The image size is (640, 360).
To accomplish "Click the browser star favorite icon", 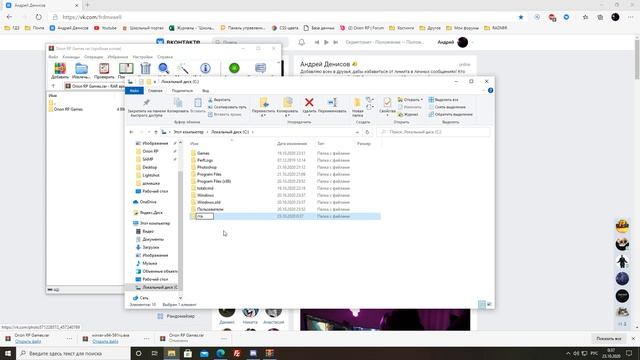I will [x=521, y=17].
